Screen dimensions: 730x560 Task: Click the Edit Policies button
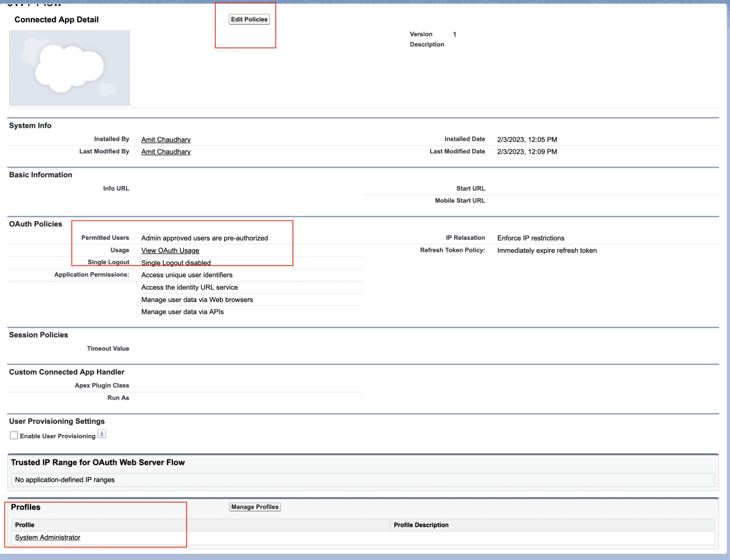pyautogui.click(x=249, y=19)
